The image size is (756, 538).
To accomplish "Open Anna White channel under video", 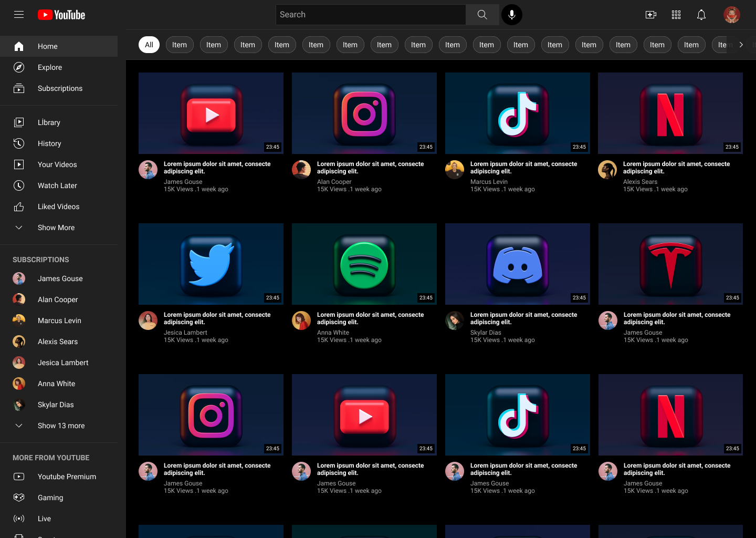I will [333, 333].
